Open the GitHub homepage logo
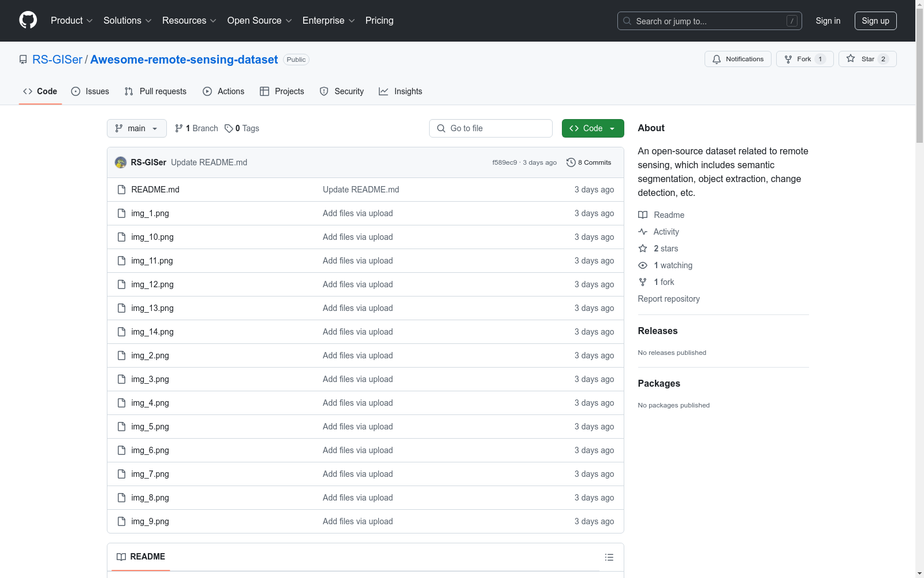Image resolution: width=924 pixels, height=578 pixels. coord(28,20)
